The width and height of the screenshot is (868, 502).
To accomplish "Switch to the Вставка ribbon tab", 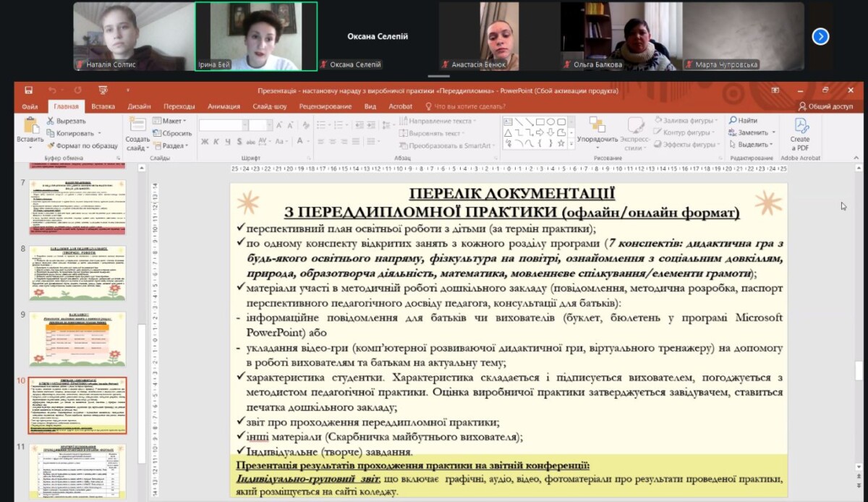I will tap(103, 106).
